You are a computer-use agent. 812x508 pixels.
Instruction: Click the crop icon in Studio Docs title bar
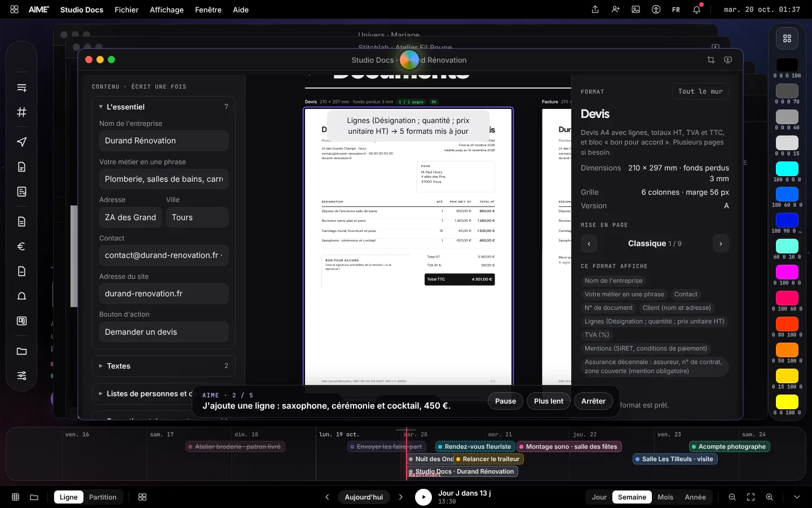pyautogui.click(x=711, y=60)
